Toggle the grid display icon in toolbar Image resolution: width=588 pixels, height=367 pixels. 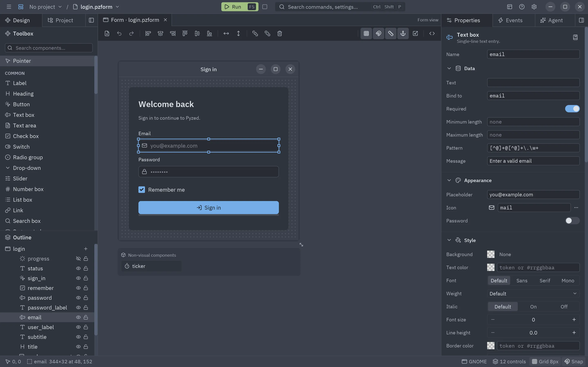coord(366,33)
